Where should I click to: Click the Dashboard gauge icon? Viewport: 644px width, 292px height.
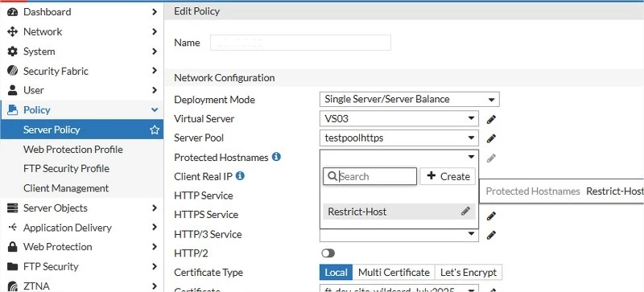tap(13, 12)
